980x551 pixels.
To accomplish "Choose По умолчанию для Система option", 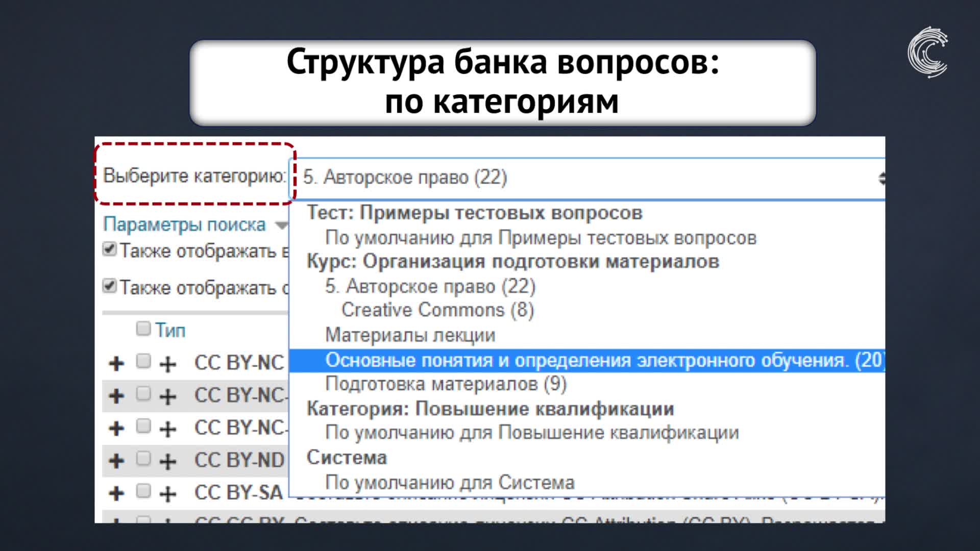I will 450,482.
